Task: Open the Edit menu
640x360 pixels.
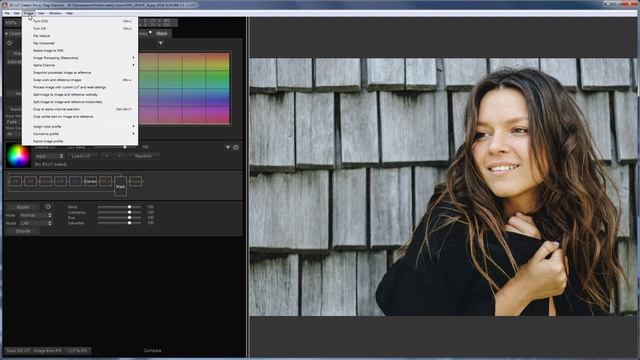Action: point(16,13)
